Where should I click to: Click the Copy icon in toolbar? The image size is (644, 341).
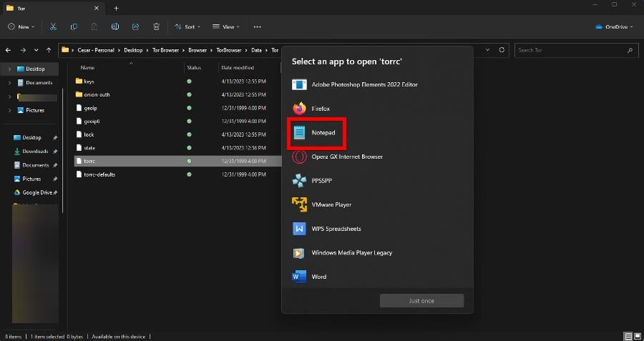tap(74, 26)
